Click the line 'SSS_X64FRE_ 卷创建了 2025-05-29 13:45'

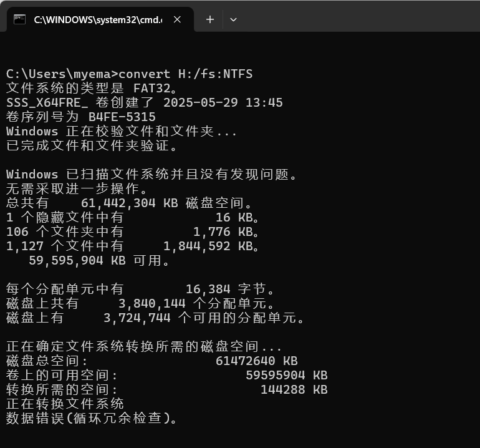pos(145,102)
